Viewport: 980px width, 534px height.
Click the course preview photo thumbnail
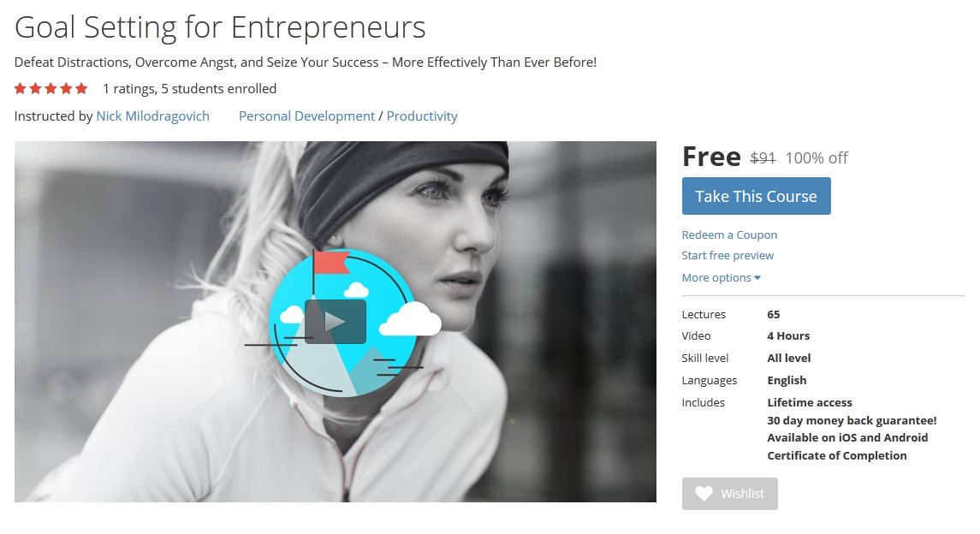(x=335, y=322)
